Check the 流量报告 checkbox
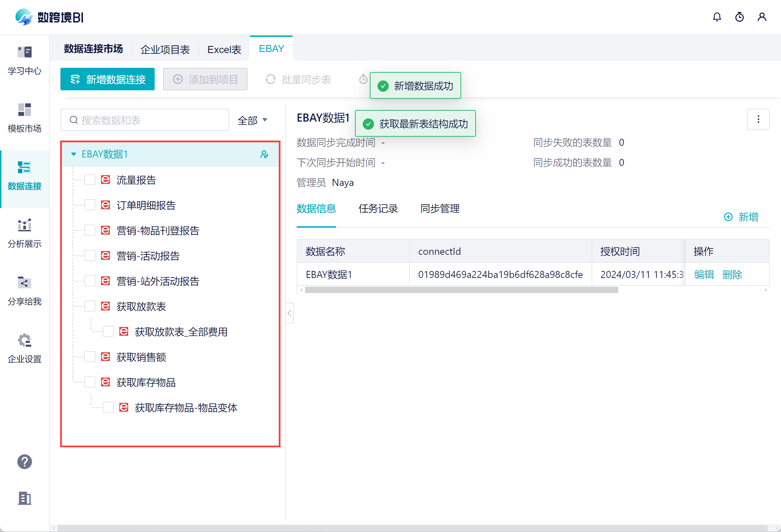781x532 pixels. click(x=90, y=180)
